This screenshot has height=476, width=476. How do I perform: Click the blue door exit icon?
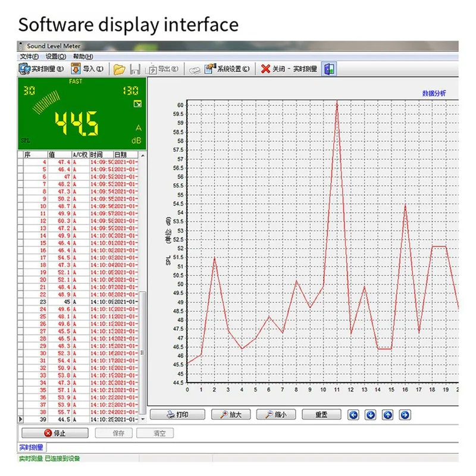pos(329,69)
